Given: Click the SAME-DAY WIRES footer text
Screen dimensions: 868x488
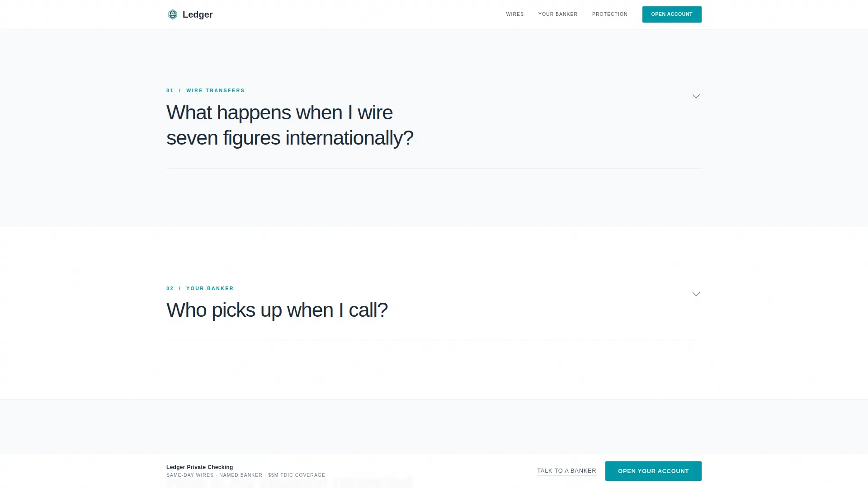Looking at the screenshot, I should click(190, 475).
